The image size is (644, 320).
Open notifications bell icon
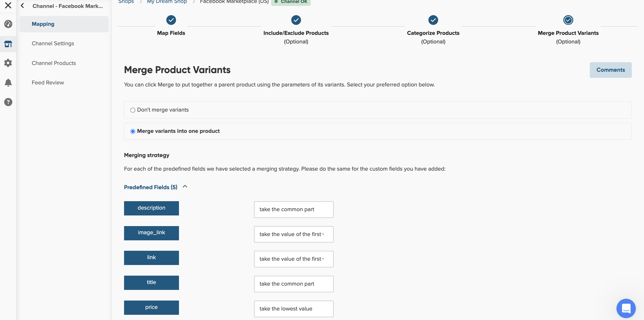(8, 82)
